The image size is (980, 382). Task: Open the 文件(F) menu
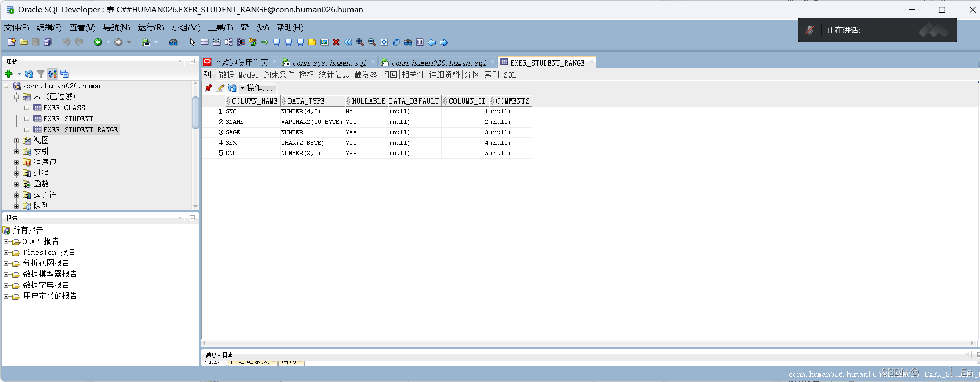[x=16, y=28]
